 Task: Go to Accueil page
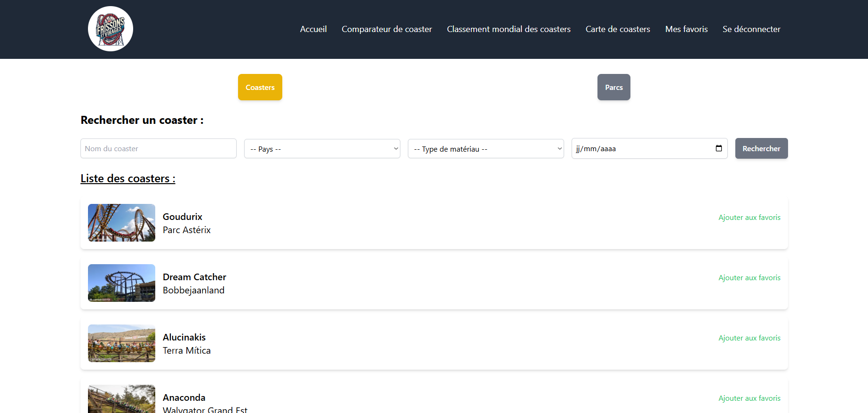pos(313,29)
